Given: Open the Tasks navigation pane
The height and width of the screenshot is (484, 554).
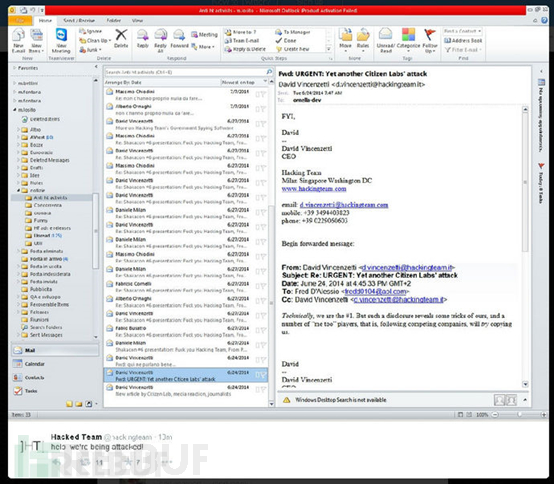Looking at the screenshot, I should click(55, 391).
